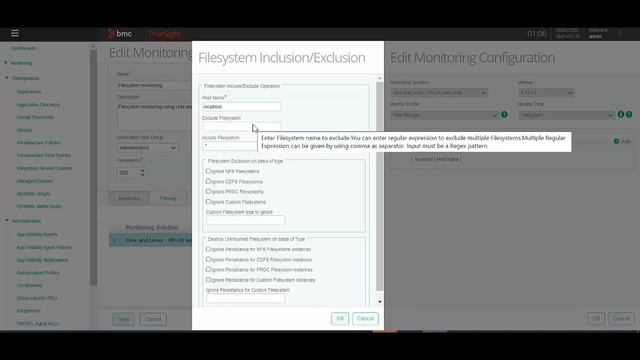Enable Ignore Persistence for NFS Filesystems instances
The width and height of the screenshot is (640, 360).
(208, 249)
